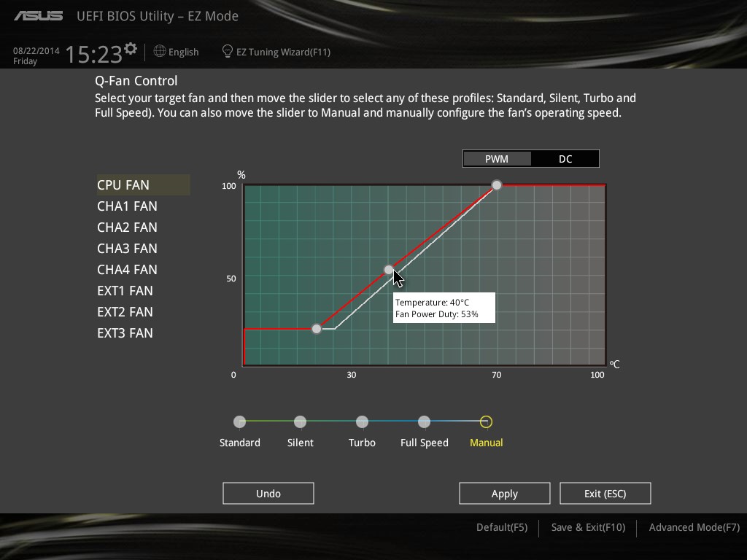
Task: Click the top fan curve point at 70°C
Action: coord(496,184)
